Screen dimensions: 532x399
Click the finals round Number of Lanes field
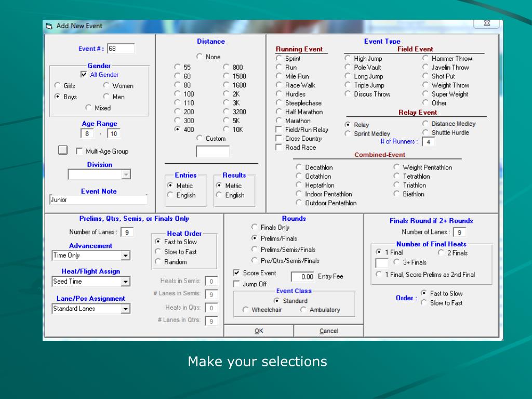[x=459, y=232]
